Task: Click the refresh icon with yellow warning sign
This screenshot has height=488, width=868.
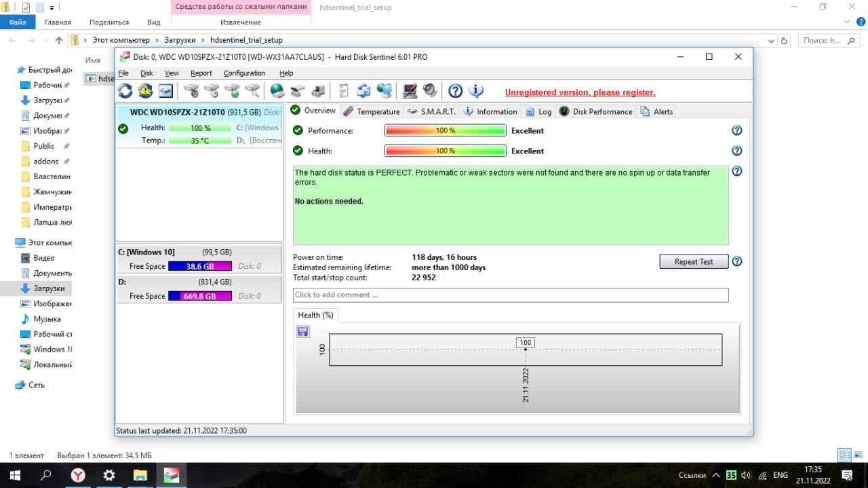Action: 145,91
